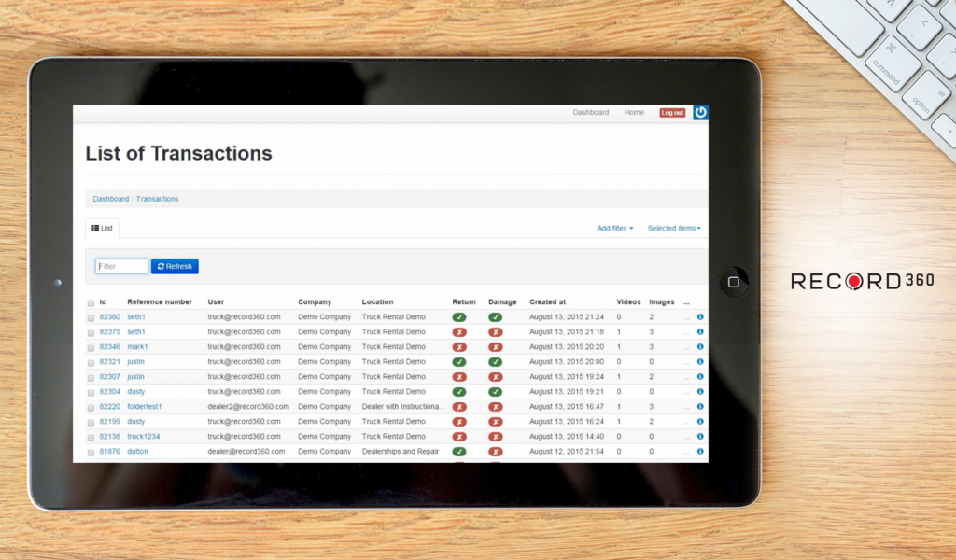956x560 pixels.
Task: Click the circular refresh arrows icon
Action: tap(159, 266)
